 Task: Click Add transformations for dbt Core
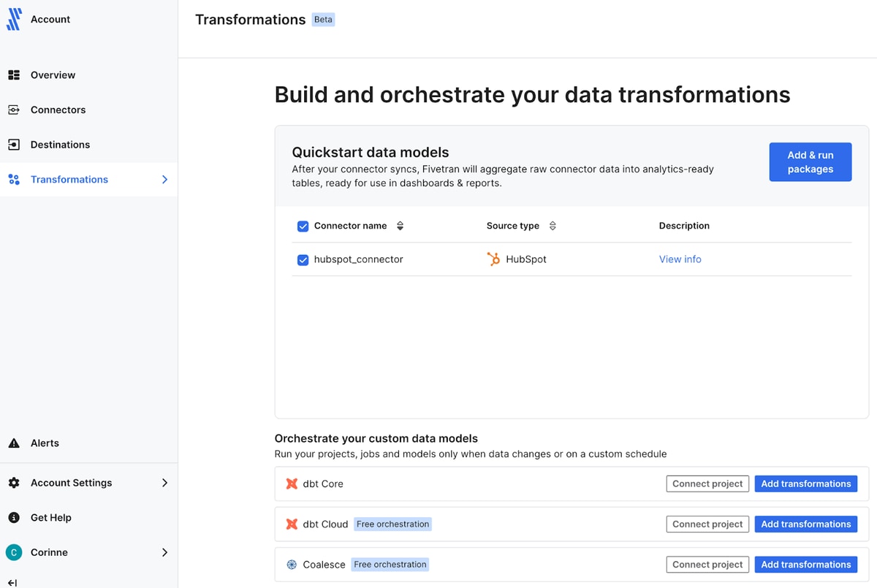coord(806,484)
